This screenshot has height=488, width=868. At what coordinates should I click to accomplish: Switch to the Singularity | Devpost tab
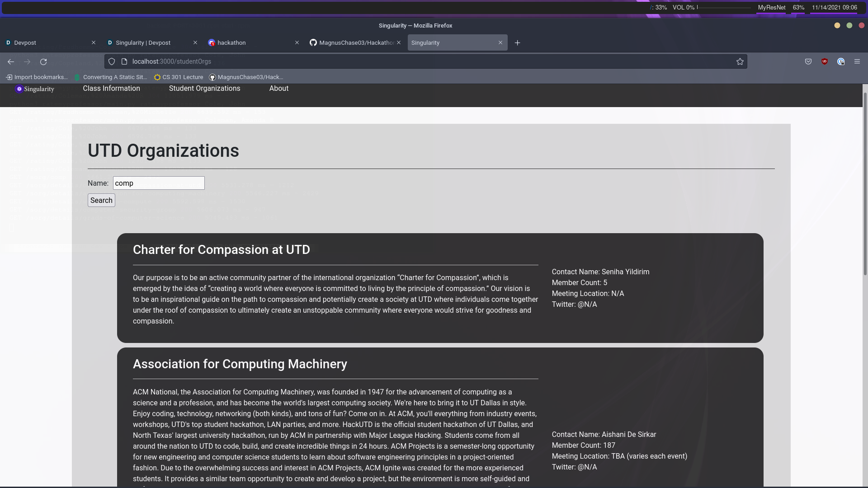pos(143,42)
